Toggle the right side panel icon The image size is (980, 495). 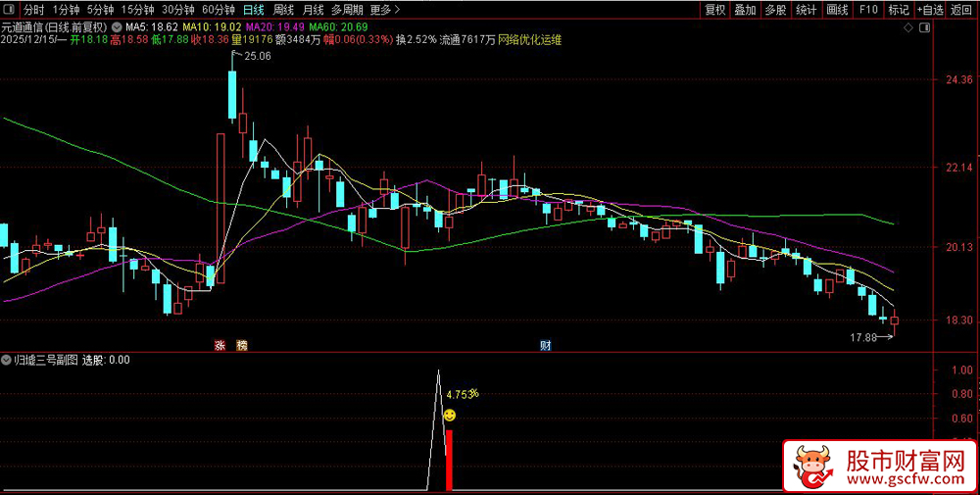pos(926,28)
